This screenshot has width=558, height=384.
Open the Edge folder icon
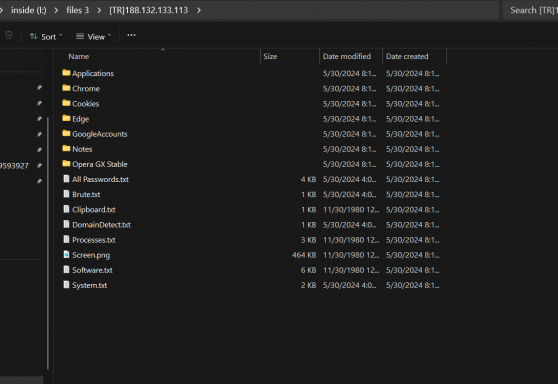pos(66,118)
